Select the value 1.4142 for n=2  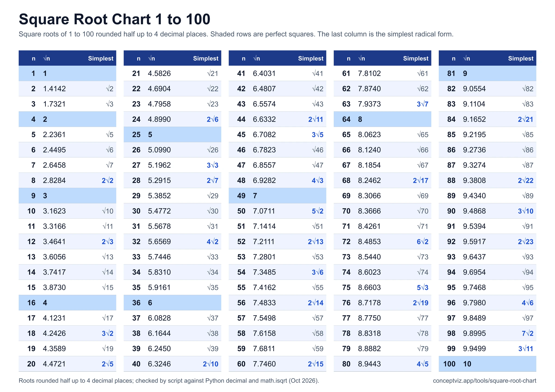pyautogui.click(x=54, y=89)
